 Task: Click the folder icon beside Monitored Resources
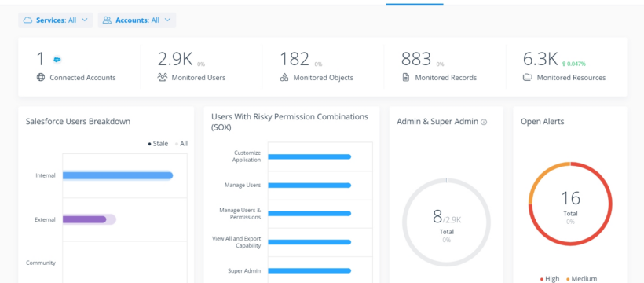(527, 77)
